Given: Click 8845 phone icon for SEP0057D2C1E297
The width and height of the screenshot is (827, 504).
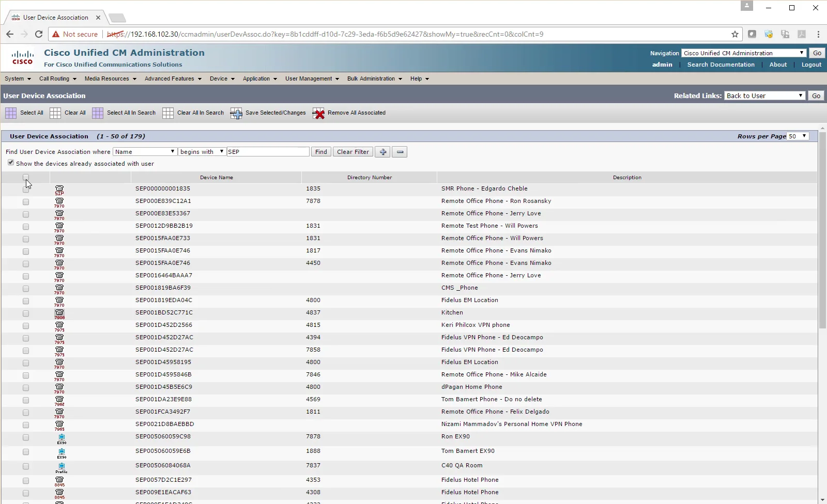Looking at the screenshot, I should coord(59,481).
